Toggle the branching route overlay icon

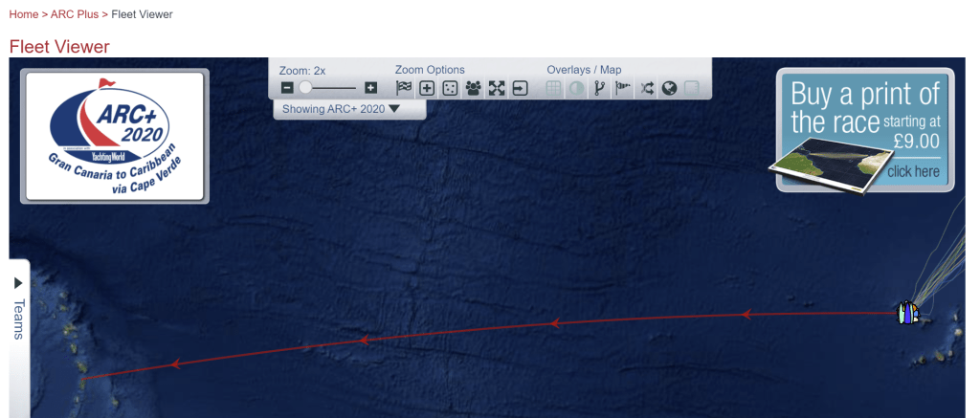coord(600,88)
